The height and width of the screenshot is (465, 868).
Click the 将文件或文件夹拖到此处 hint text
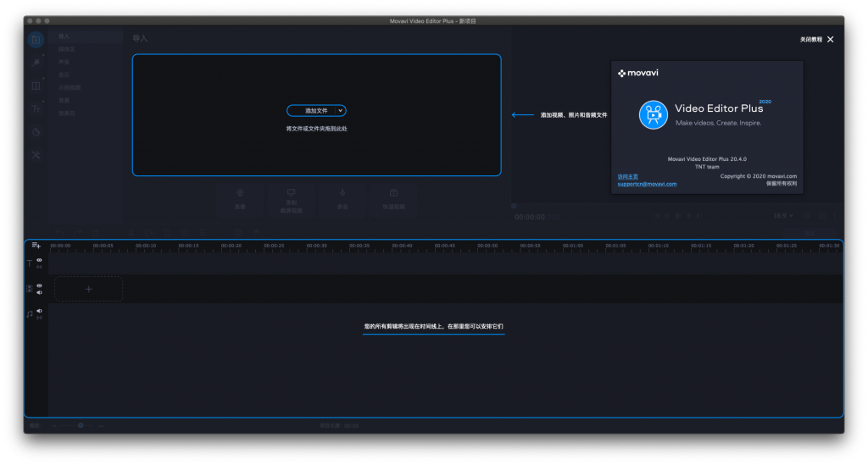317,129
